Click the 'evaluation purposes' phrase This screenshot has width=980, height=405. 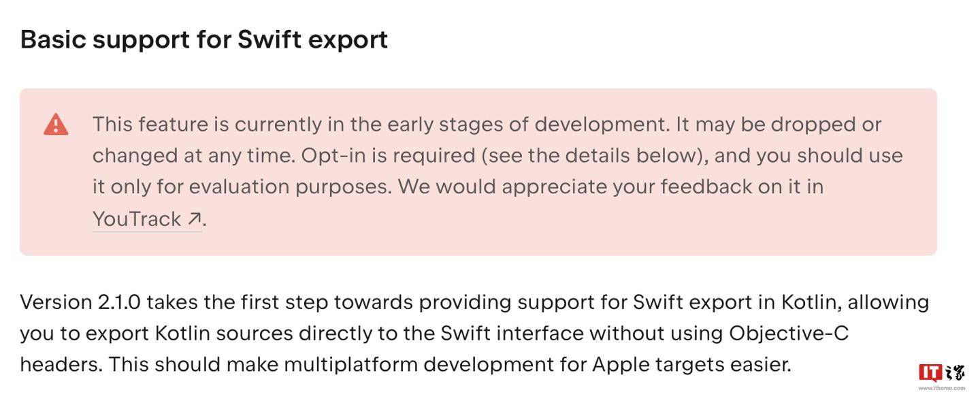point(291,187)
